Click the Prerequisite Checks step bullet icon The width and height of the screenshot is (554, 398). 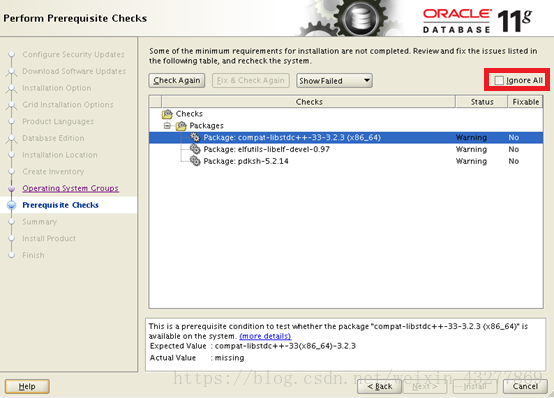click(x=12, y=205)
